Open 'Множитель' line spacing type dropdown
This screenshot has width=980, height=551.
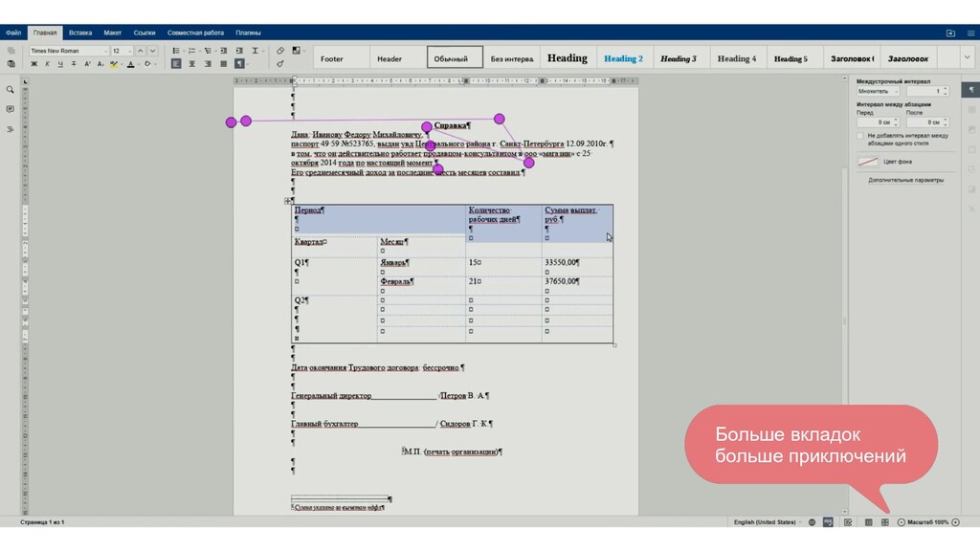point(879,91)
